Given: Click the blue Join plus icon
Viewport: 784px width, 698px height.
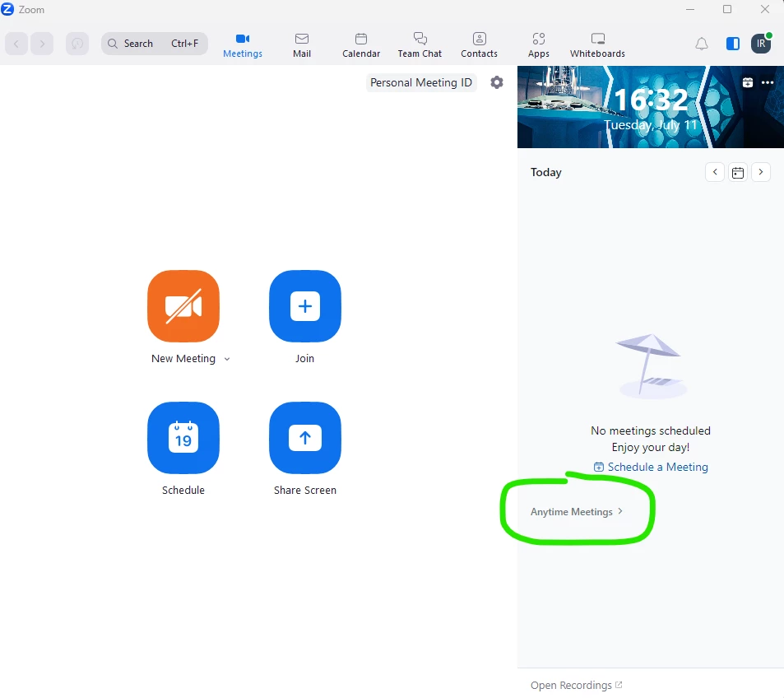Looking at the screenshot, I should pyautogui.click(x=305, y=306).
